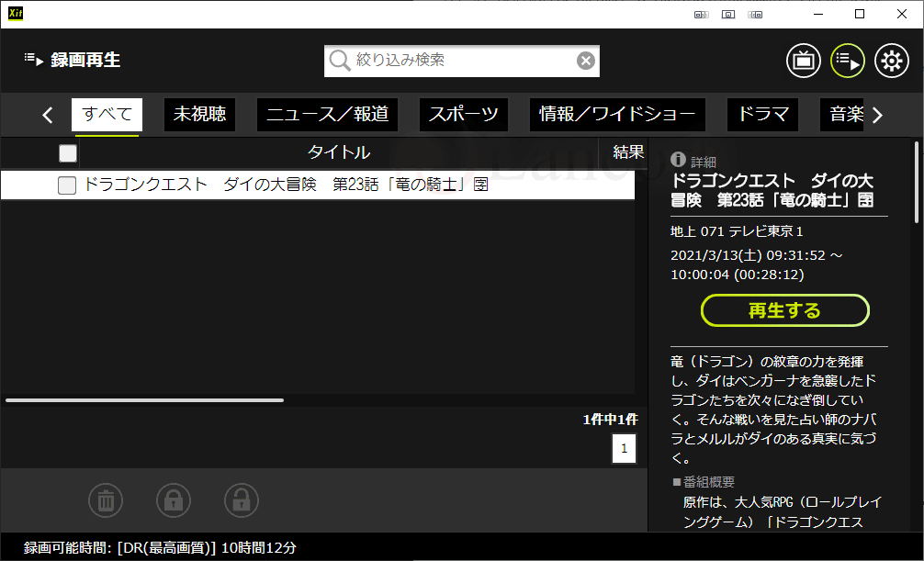Screen dimensions: 924x561
Task: Close the Xit window
Action: (902, 14)
